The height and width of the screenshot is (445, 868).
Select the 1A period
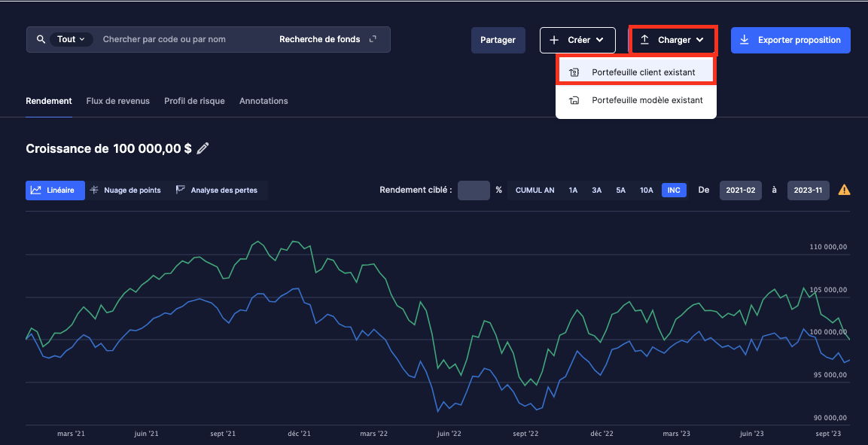(x=573, y=190)
